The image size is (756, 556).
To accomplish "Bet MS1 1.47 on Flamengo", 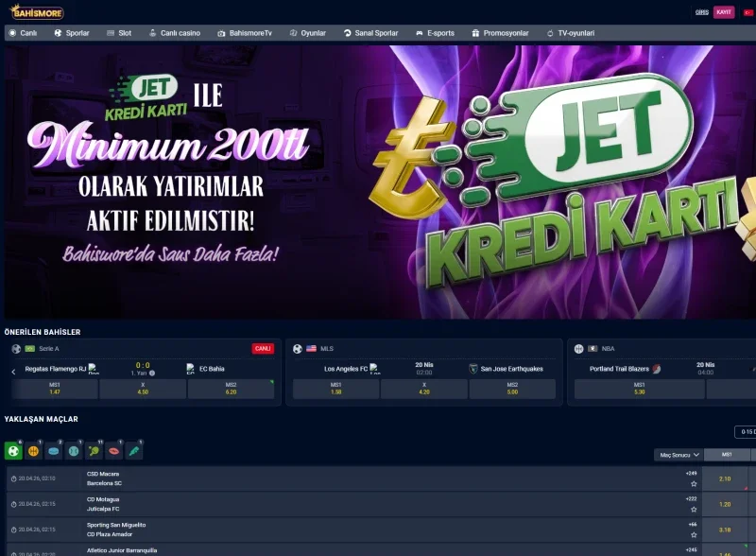I will [x=55, y=389].
